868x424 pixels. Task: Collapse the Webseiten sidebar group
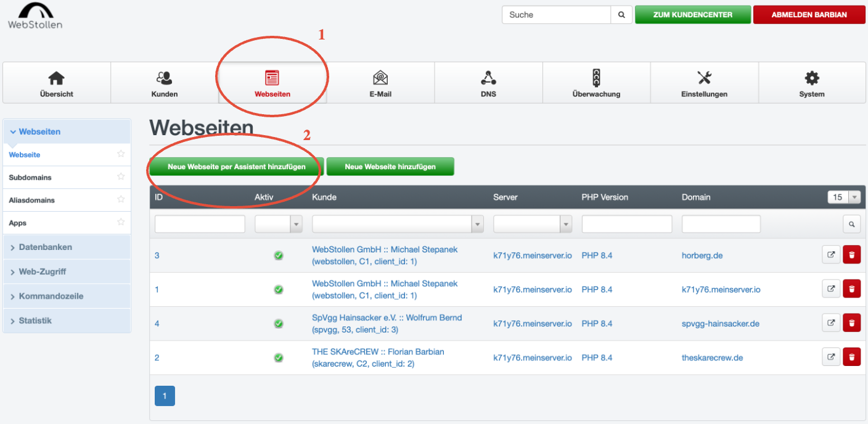(67, 131)
